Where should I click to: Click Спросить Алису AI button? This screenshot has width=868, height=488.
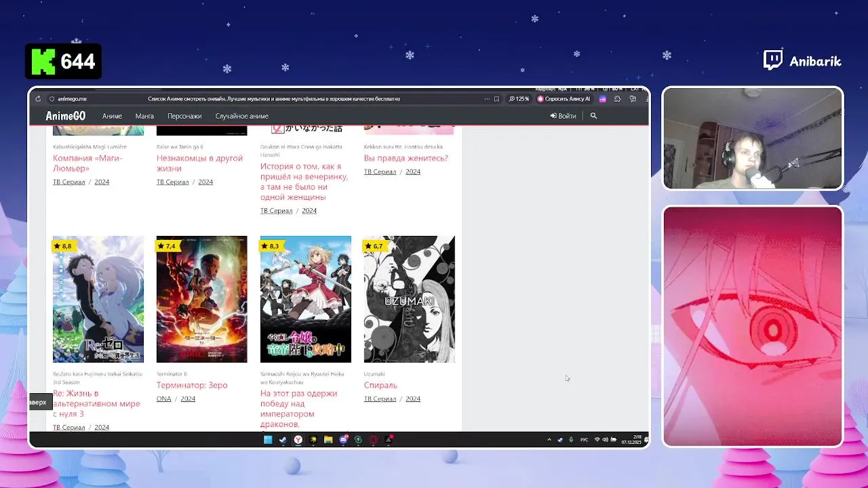[x=564, y=99]
